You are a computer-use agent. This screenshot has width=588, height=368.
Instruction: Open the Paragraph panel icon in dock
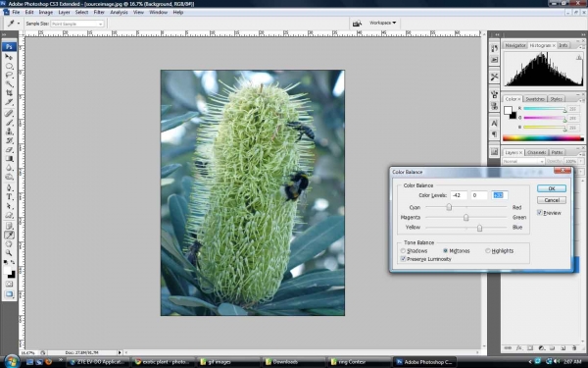click(x=494, y=134)
